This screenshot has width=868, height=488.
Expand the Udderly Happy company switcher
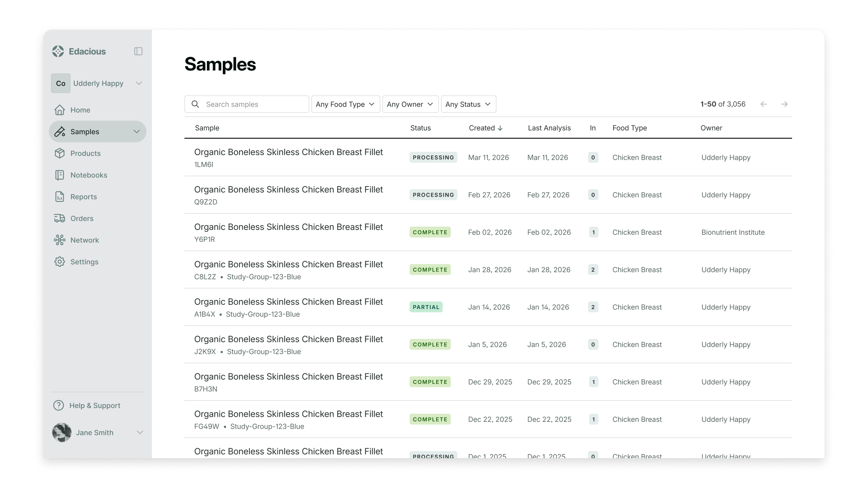(139, 84)
